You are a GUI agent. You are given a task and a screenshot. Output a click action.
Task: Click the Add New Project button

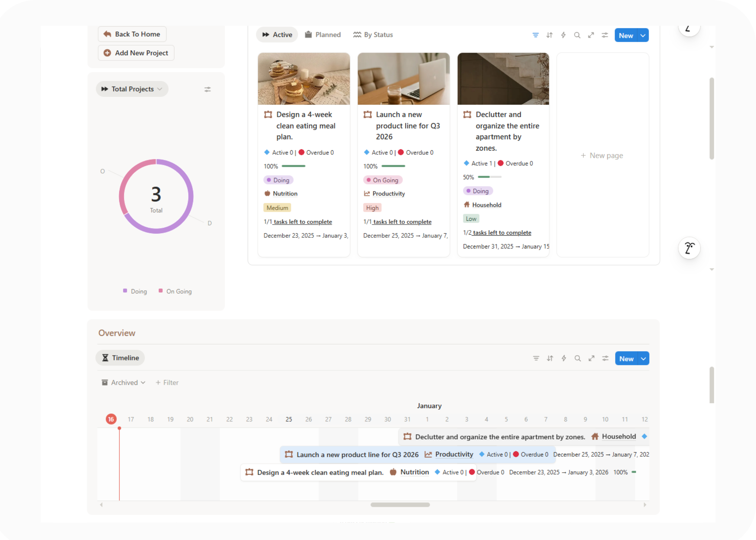click(x=136, y=53)
